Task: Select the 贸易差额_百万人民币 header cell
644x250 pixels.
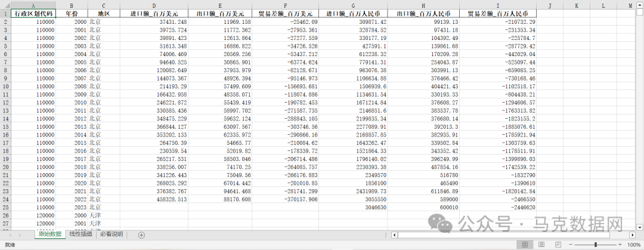Action: point(498,13)
